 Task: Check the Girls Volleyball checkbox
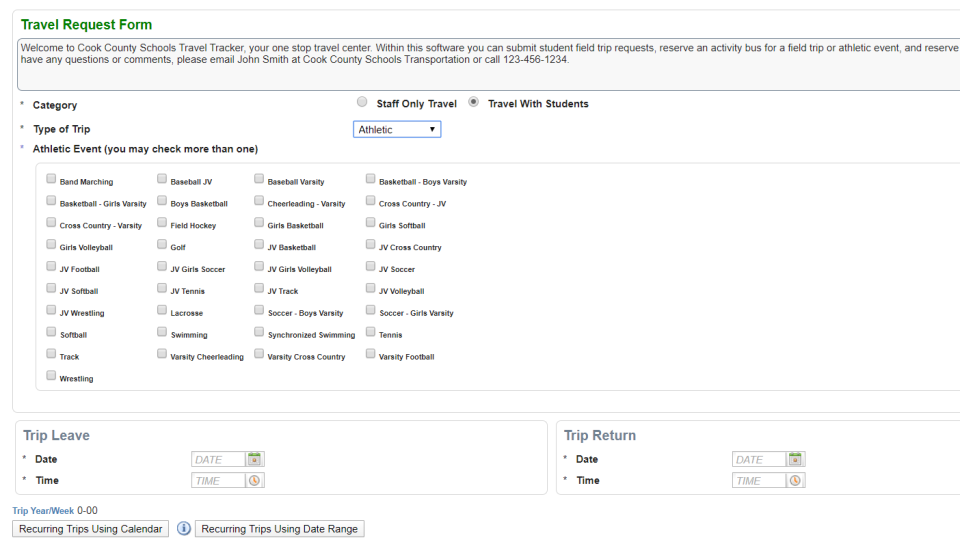pyautogui.click(x=51, y=244)
